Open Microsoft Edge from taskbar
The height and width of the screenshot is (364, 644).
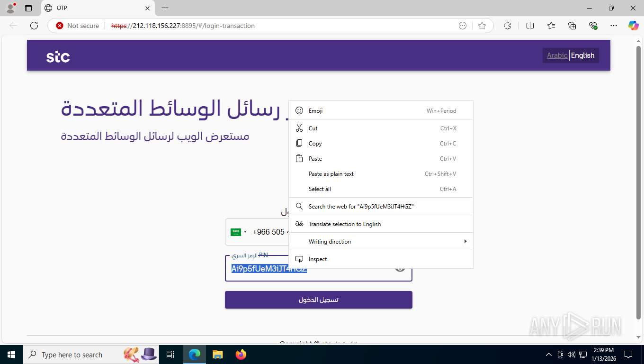click(195, 355)
